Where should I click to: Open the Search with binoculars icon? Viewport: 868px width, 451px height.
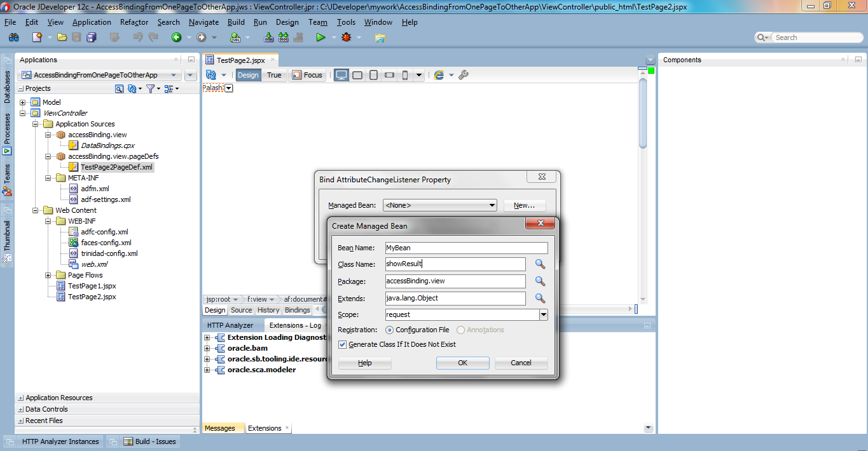[x=13, y=37]
